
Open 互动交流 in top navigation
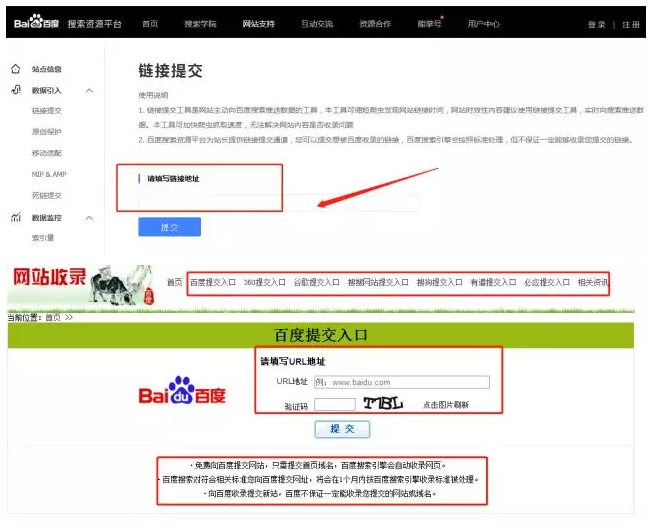pos(317,24)
